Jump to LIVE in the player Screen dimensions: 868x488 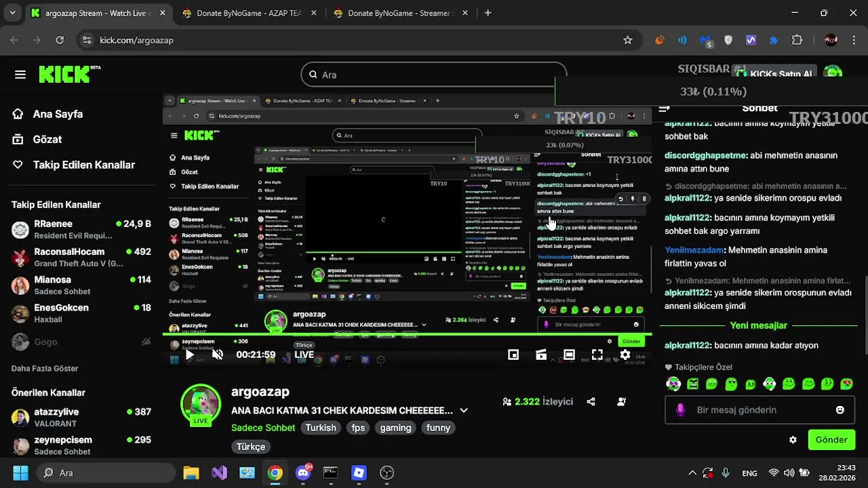pyautogui.click(x=304, y=354)
